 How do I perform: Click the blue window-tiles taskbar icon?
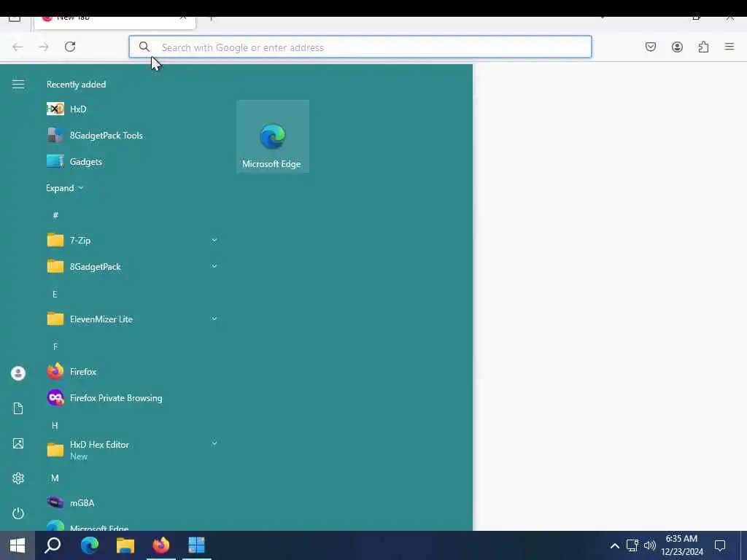tap(196, 545)
